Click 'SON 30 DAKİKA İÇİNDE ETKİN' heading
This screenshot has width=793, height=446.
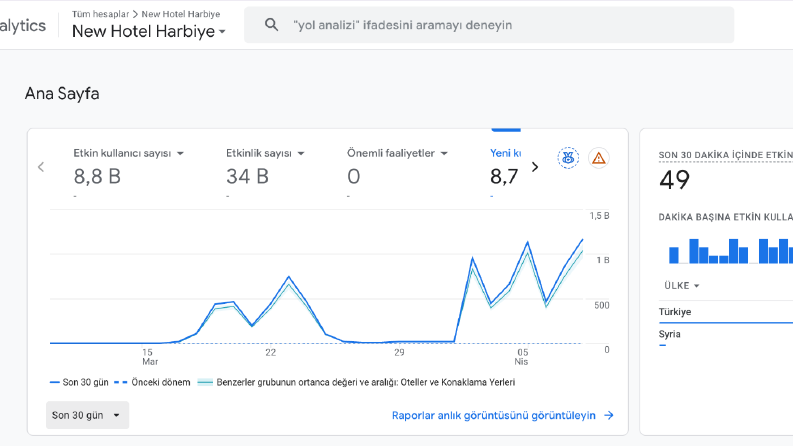coord(726,155)
